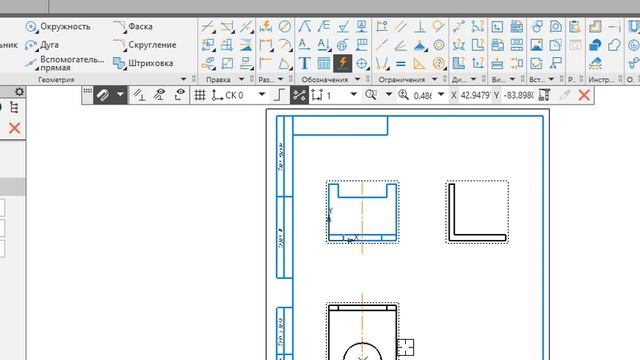The image size is (640, 360).
Task: Expand the Ограничения group arrow
Action: point(434,79)
